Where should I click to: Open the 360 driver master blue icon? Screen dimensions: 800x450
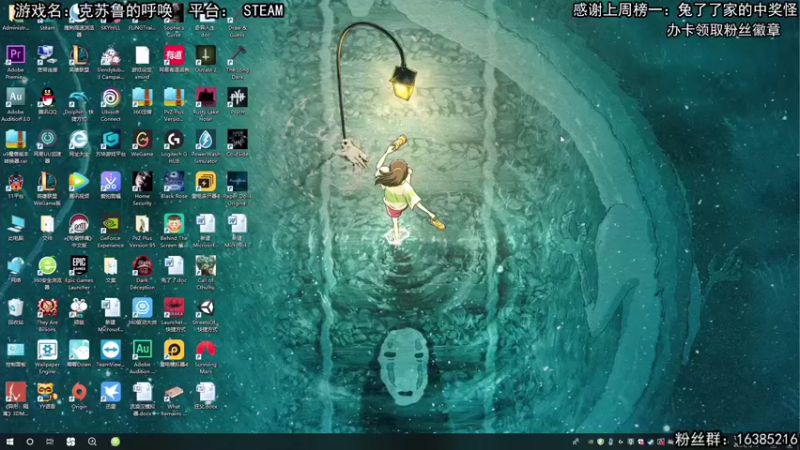(142, 308)
